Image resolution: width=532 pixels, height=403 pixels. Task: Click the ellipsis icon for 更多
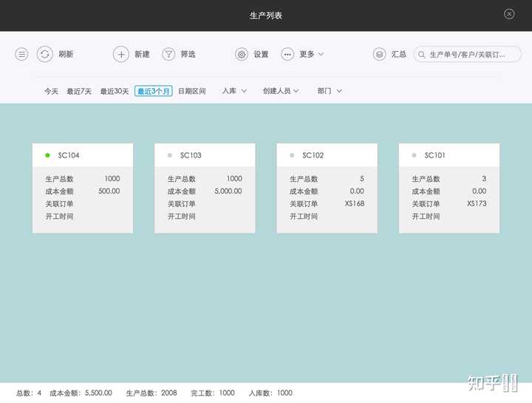287,54
